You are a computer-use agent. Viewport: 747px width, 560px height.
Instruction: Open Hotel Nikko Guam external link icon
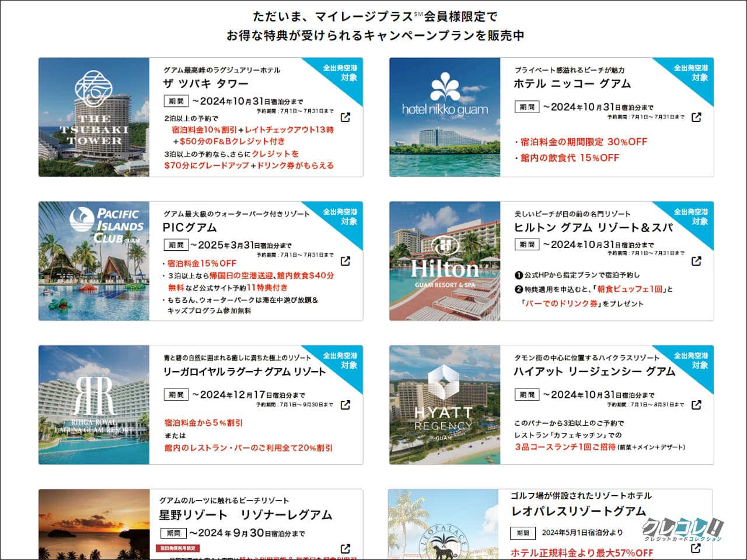[696, 117]
